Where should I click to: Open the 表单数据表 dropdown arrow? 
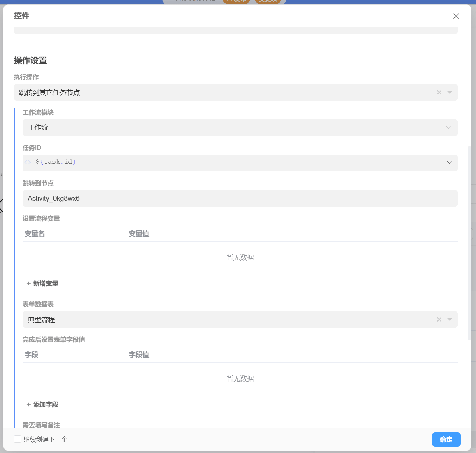pos(449,319)
